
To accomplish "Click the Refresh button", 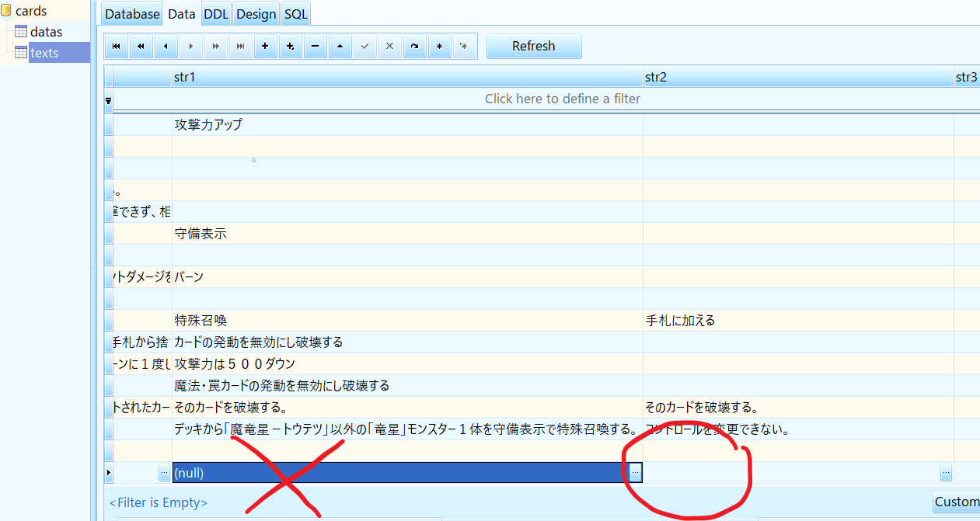I will 534,46.
